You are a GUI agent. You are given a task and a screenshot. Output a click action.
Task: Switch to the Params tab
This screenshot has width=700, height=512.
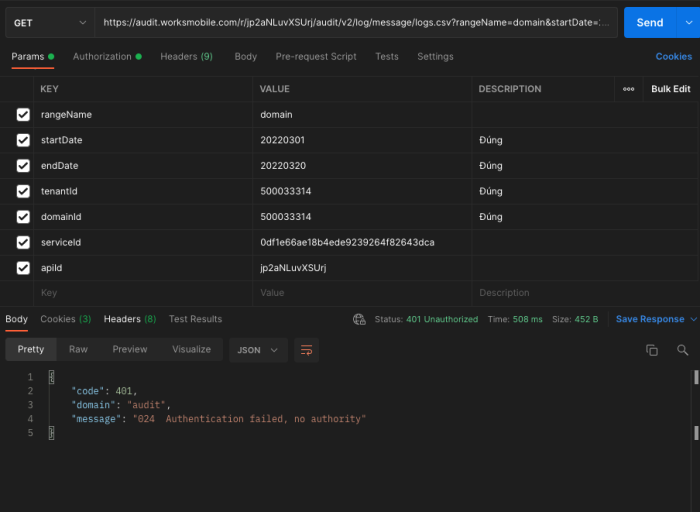[33, 57]
